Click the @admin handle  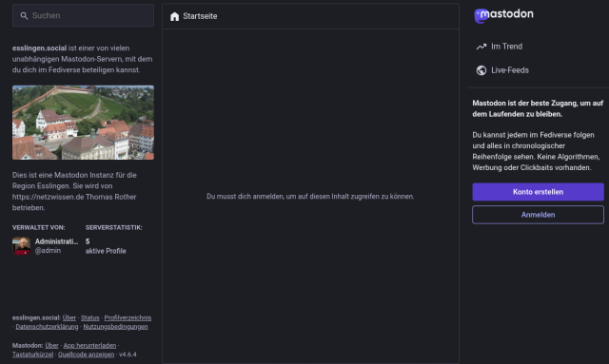(x=48, y=251)
